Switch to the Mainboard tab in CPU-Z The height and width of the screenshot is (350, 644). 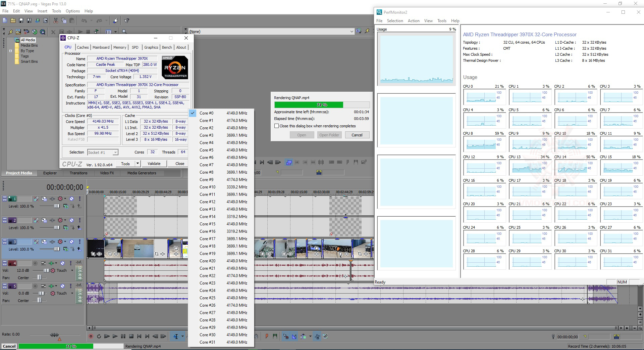point(101,47)
